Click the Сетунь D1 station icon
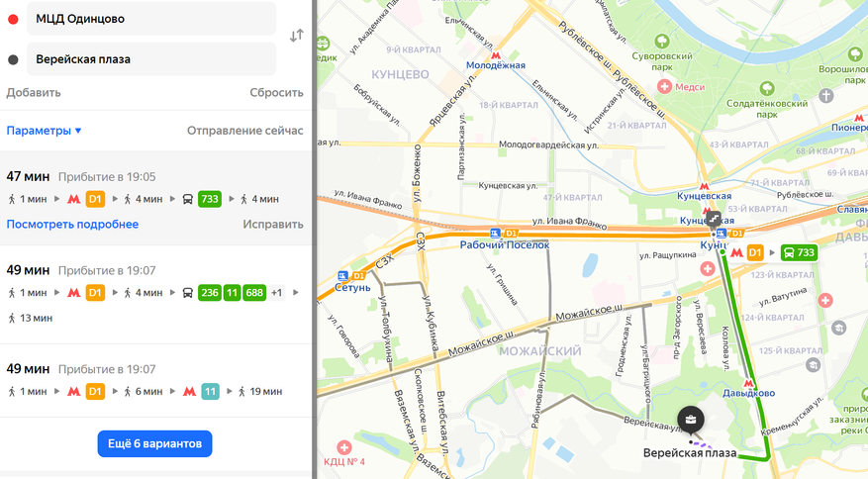The image size is (868, 479). tap(342, 276)
